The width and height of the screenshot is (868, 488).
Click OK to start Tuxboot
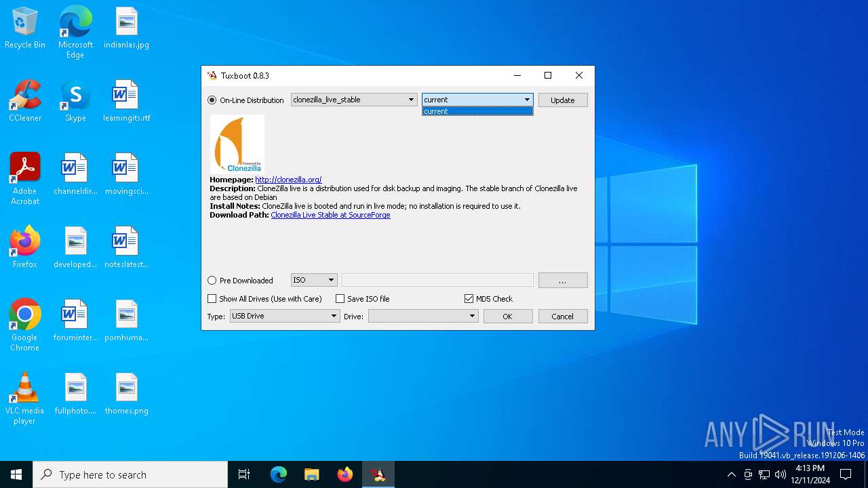(x=508, y=317)
